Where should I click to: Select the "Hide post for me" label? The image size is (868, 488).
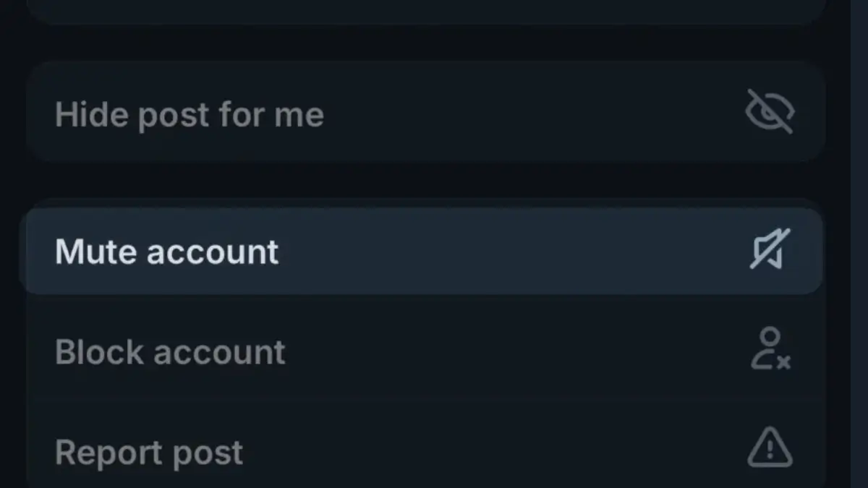tap(189, 115)
